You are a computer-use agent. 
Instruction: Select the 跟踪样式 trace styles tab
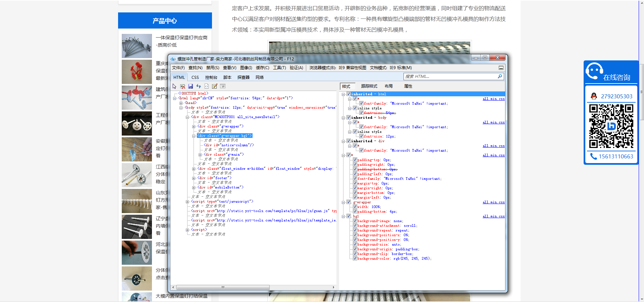(369, 86)
